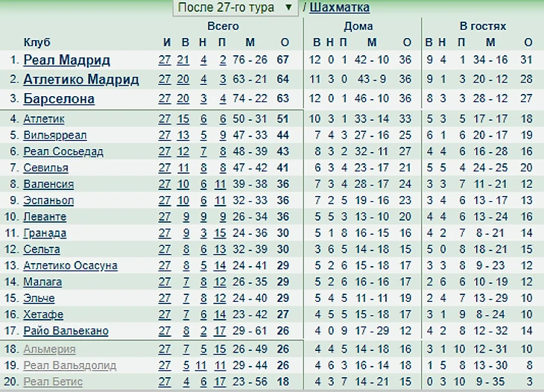Open the Валенсия club link
This screenshot has height=392, width=544.
point(48,184)
